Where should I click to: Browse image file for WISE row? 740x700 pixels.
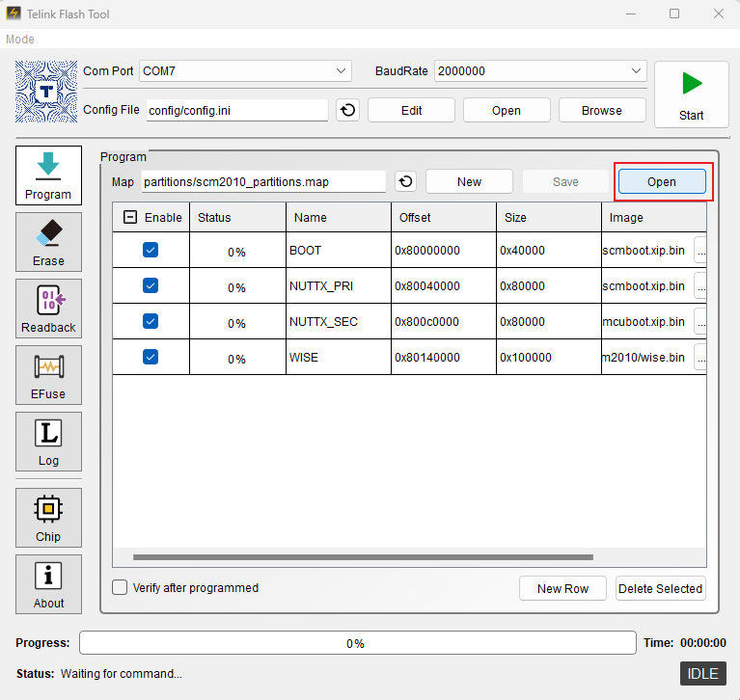[x=700, y=357]
